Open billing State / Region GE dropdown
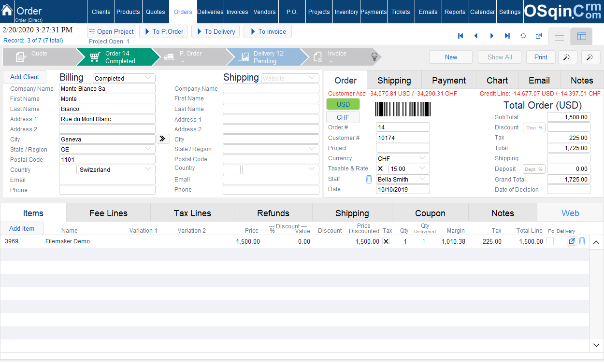This screenshot has width=604, height=364. [x=107, y=150]
